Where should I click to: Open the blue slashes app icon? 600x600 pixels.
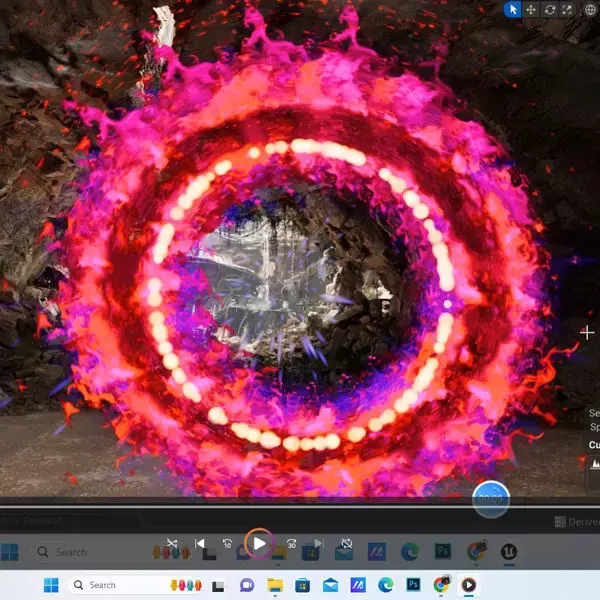358,585
